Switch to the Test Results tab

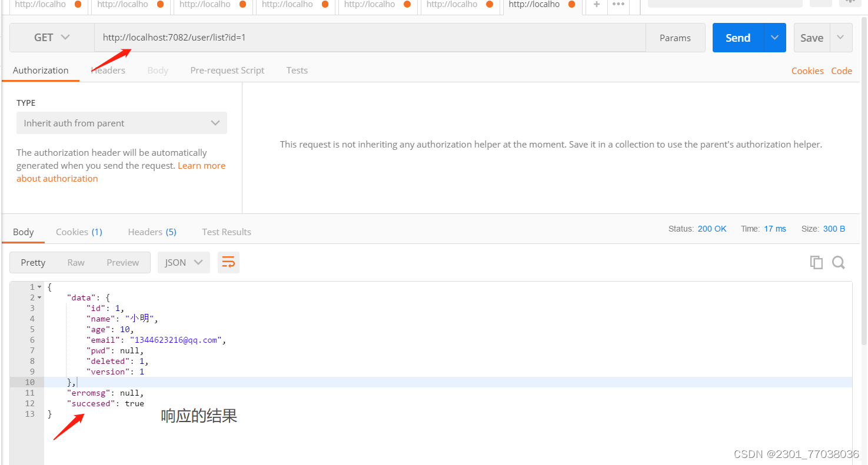click(x=226, y=232)
